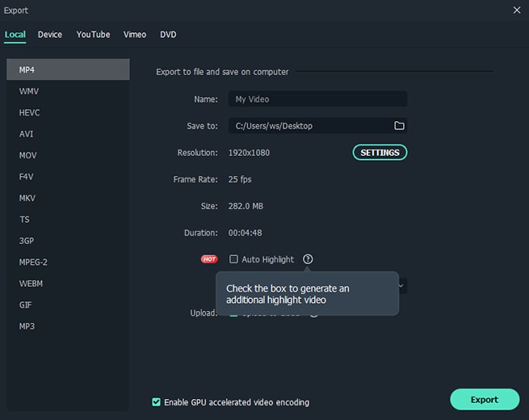Pick 3GP from the format list
The image size is (529, 420).
[x=68, y=241]
